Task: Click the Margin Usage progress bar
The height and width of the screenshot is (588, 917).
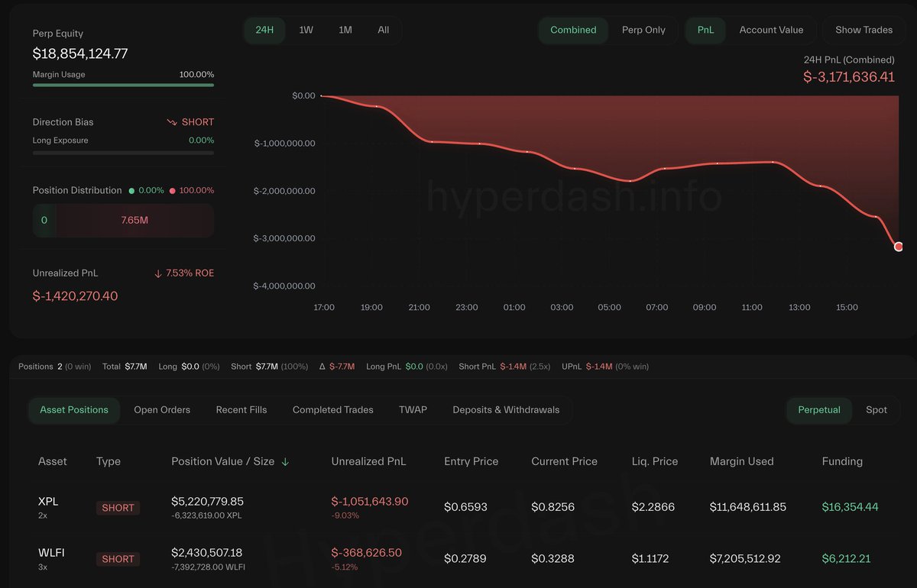Action: click(123, 86)
